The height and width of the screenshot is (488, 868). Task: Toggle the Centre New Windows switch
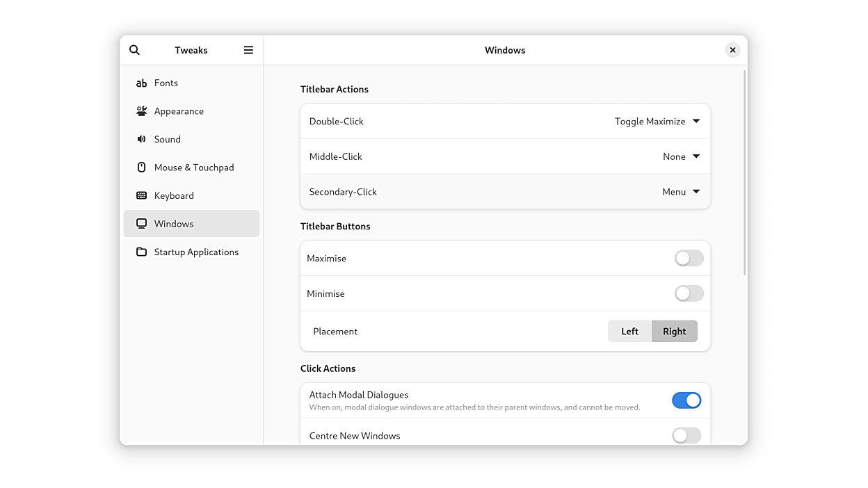[x=686, y=435]
